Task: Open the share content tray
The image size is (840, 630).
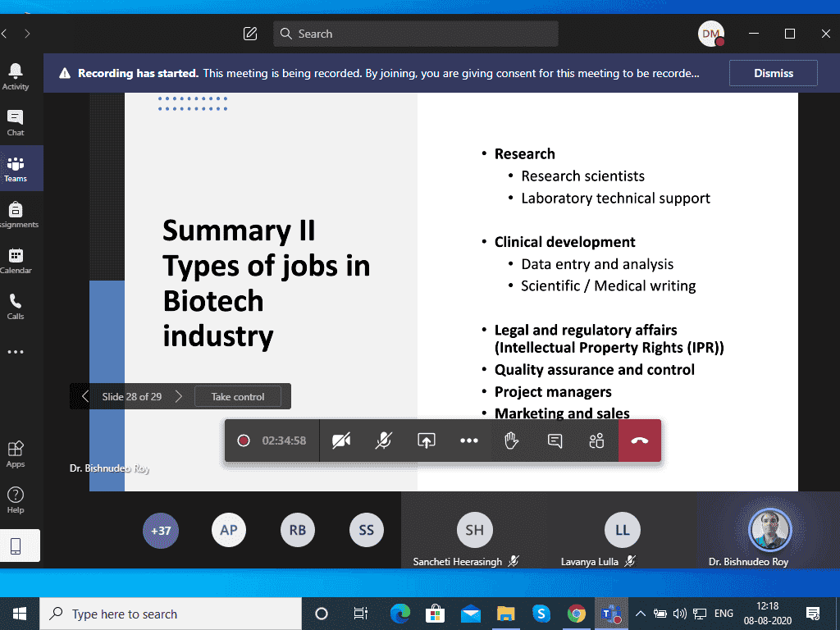Action: [426, 441]
